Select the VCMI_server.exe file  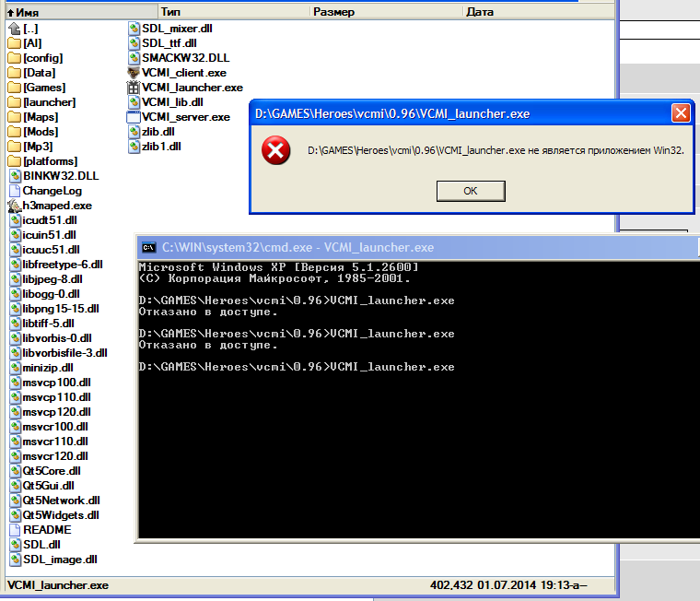[x=185, y=117]
